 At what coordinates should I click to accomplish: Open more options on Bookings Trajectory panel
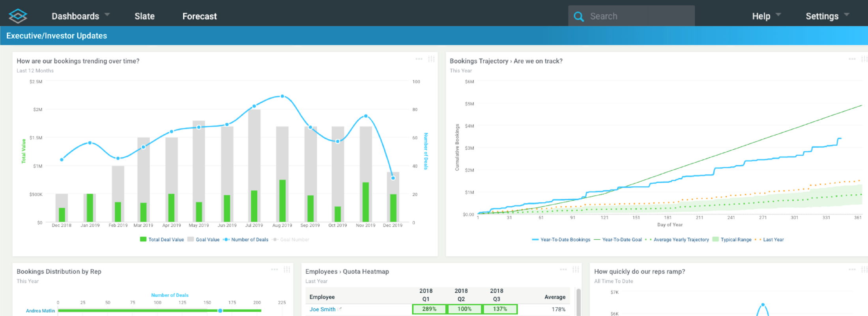tap(852, 59)
